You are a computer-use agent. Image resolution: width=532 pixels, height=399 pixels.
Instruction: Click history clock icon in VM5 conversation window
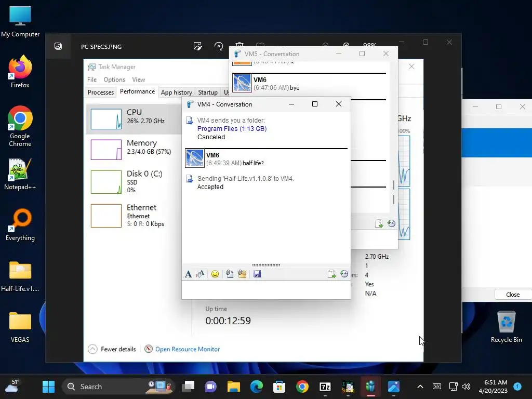(x=391, y=223)
